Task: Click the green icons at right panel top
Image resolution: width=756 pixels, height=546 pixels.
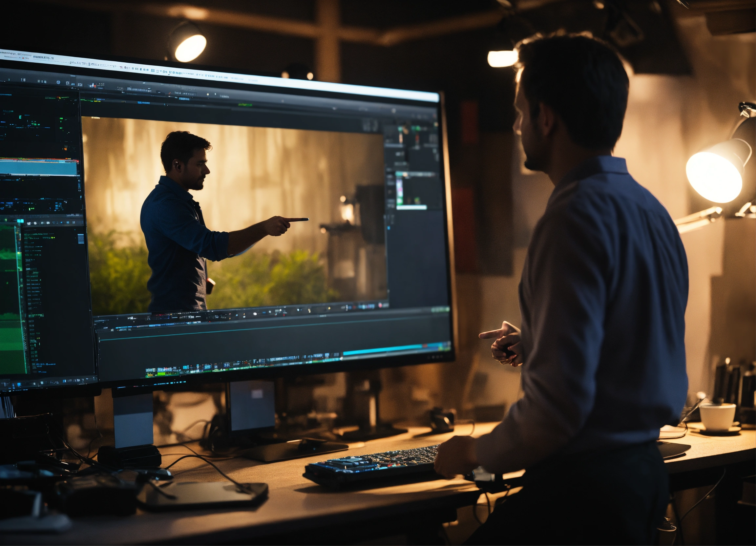Action: [x=415, y=128]
